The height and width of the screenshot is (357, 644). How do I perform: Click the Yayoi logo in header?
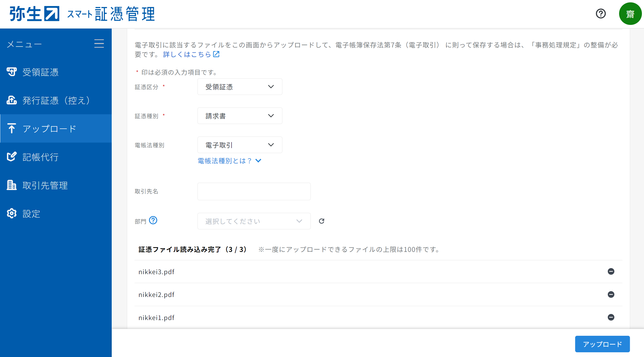click(34, 14)
